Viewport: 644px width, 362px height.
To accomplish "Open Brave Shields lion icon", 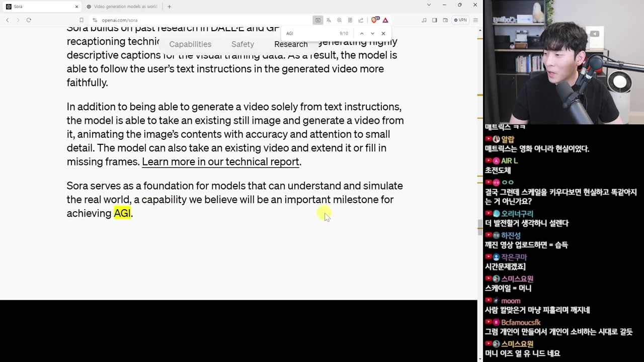I will 374,20.
